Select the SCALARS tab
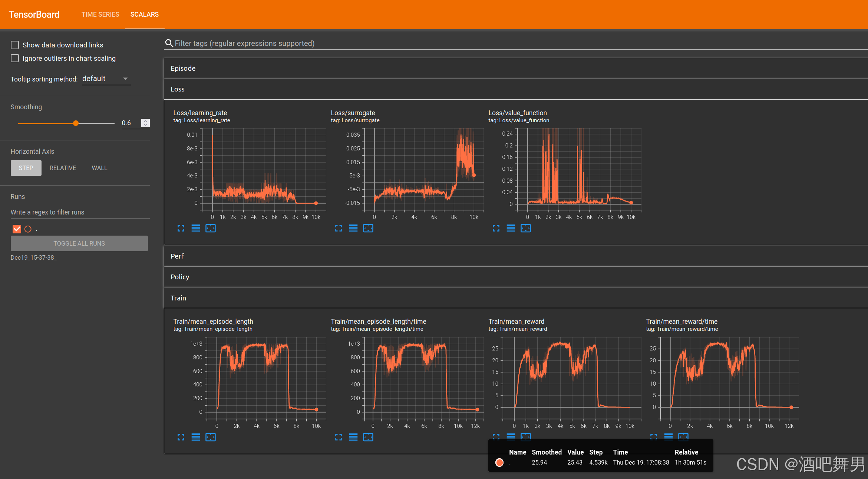 click(144, 14)
